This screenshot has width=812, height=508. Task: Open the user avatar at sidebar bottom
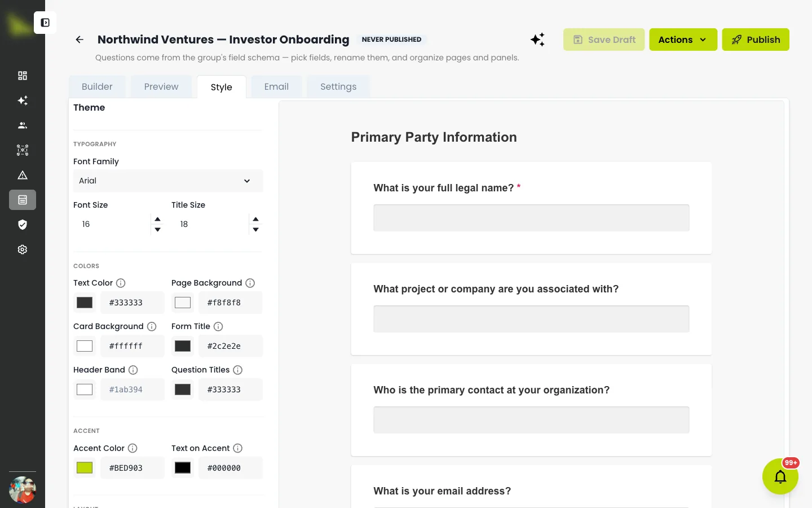click(x=23, y=490)
